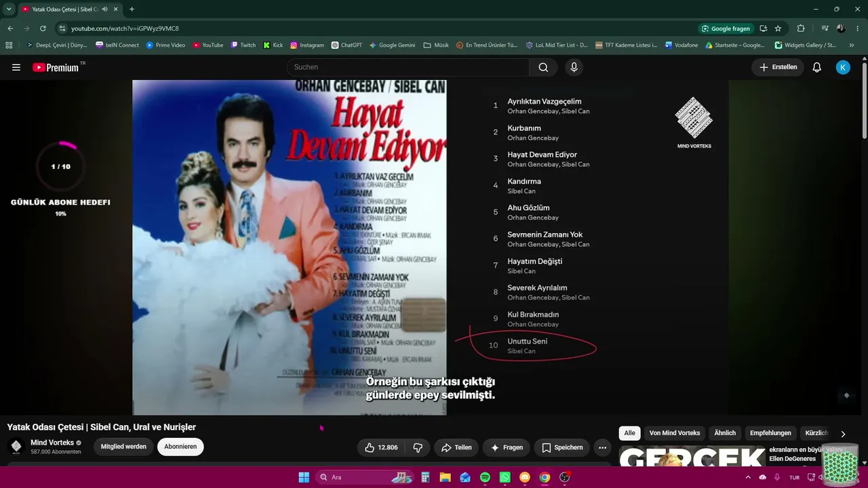The image size is (868, 488).
Task: Dislike the video with thumbs down
Action: click(x=418, y=447)
